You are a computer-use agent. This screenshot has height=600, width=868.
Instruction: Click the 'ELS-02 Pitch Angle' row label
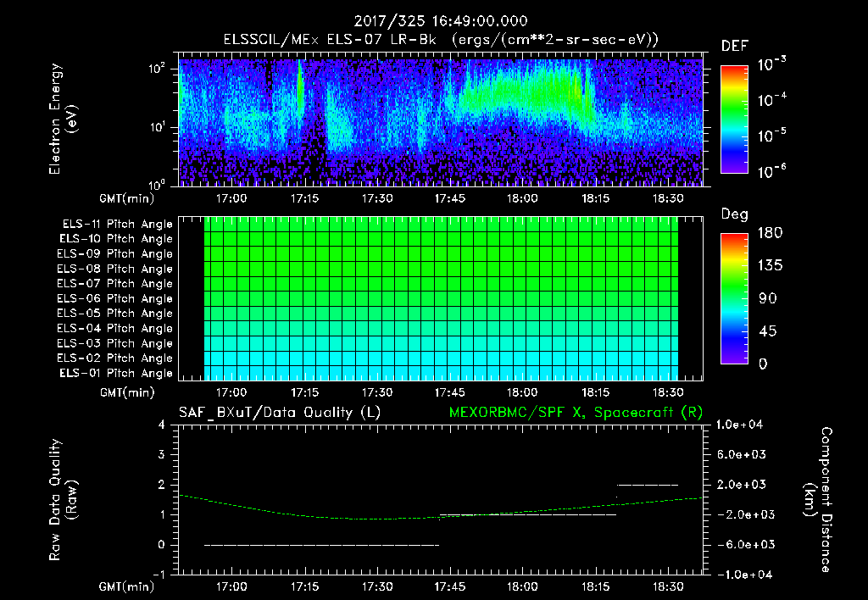click(115, 358)
